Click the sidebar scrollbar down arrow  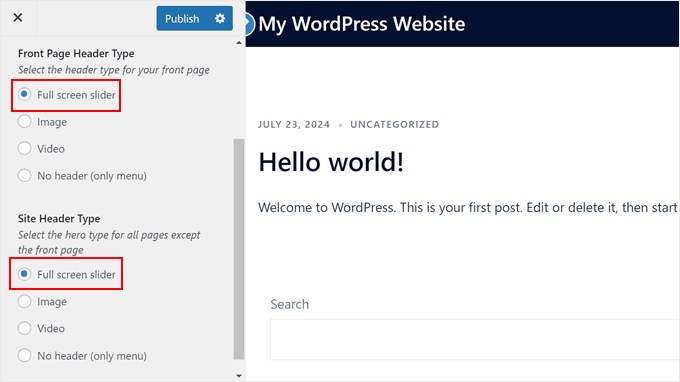point(239,376)
